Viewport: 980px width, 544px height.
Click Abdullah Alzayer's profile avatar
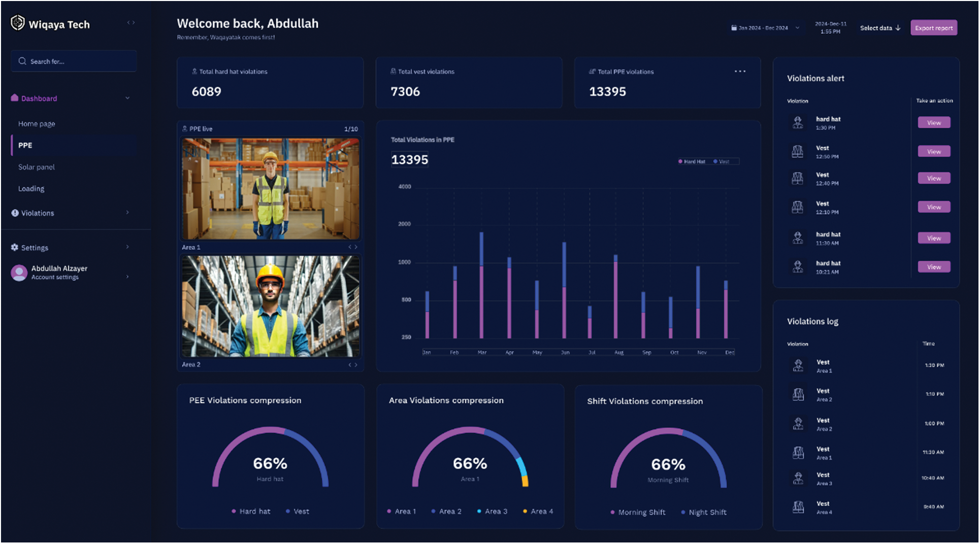pyautogui.click(x=19, y=273)
